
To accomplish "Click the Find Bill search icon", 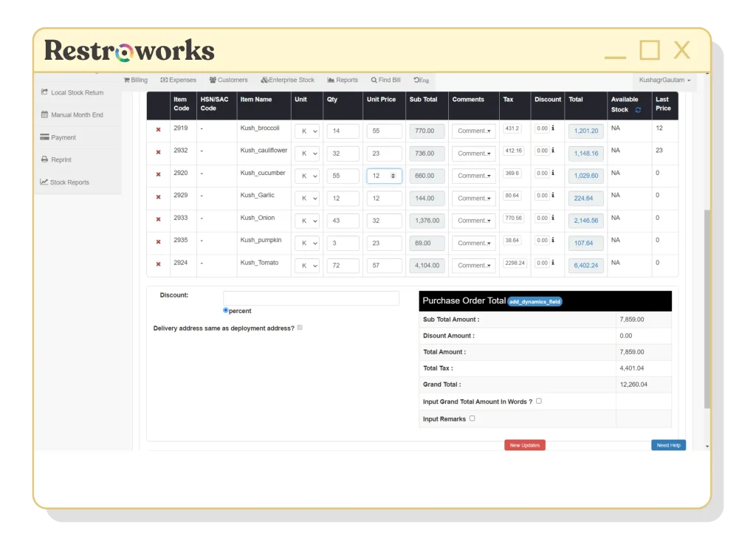I will click(376, 80).
